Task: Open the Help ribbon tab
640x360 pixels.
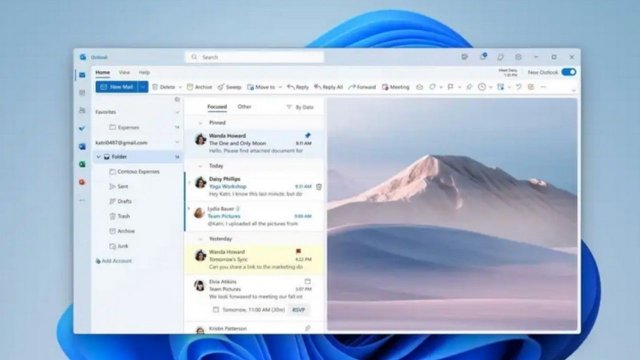Action: point(144,72)
